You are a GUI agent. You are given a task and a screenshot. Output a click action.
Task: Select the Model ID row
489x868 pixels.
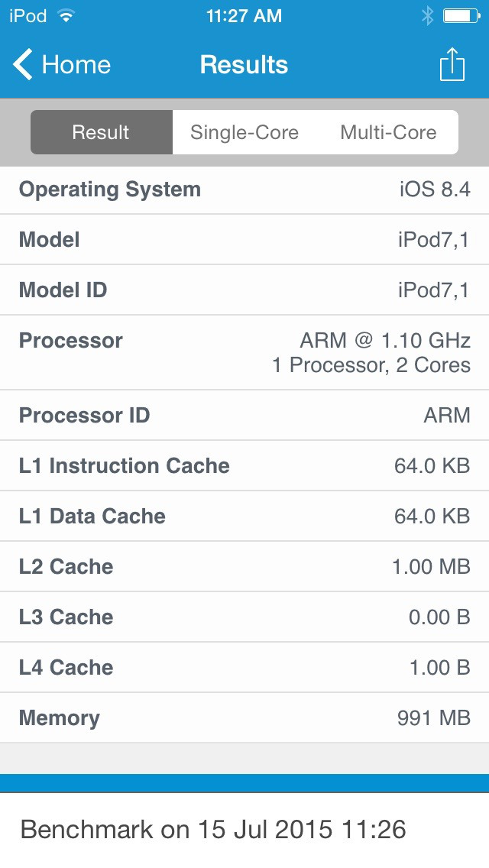[x=244, y=290]
